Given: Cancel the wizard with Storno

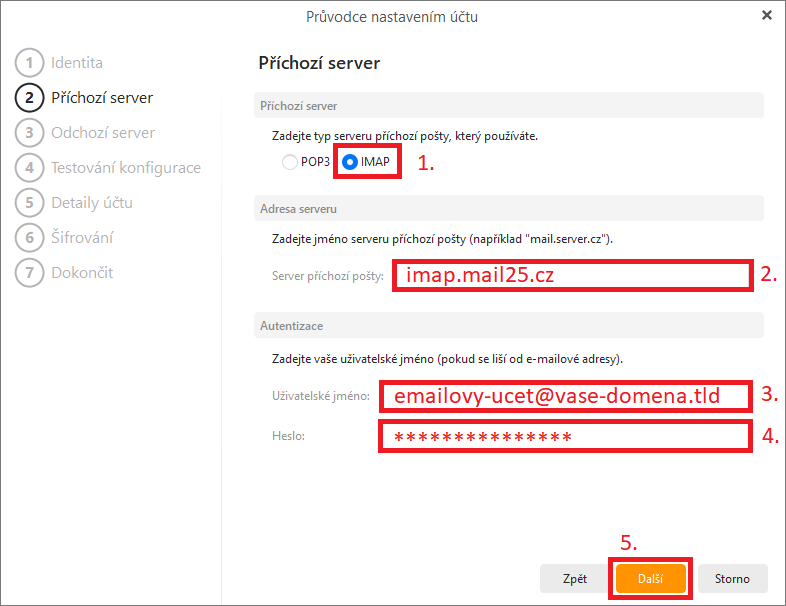Looking at the screenshot, I should [x=732, y=578].
